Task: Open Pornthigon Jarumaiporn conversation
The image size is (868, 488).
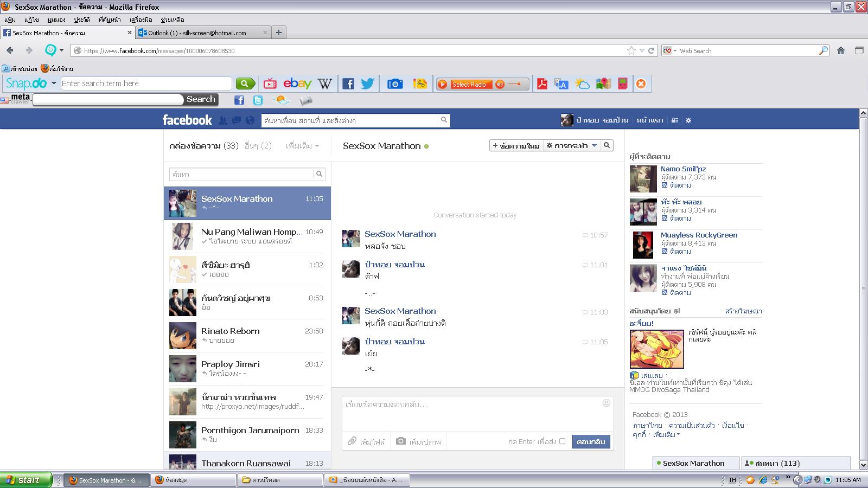Action: click(x=247, y=435)
